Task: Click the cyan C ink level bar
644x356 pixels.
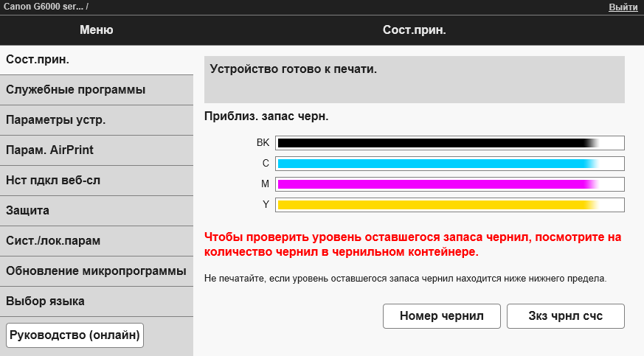Action: (450, 163)
